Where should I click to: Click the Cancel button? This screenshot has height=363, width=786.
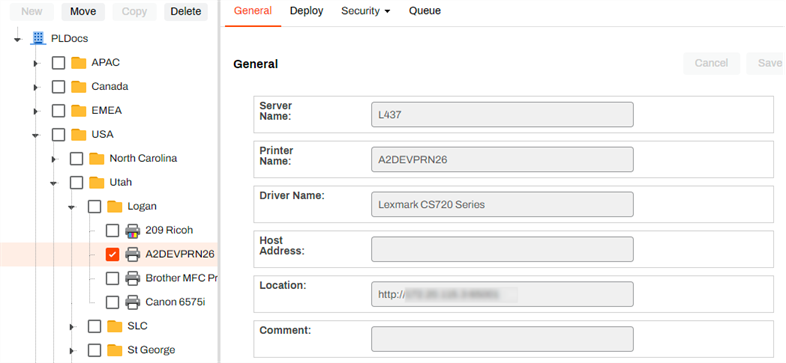711,63
